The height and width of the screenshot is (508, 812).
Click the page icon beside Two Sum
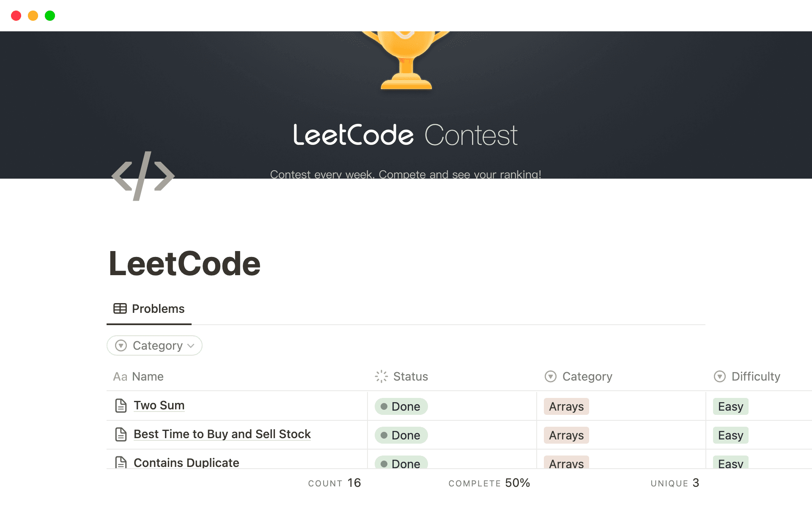point(121,405)
